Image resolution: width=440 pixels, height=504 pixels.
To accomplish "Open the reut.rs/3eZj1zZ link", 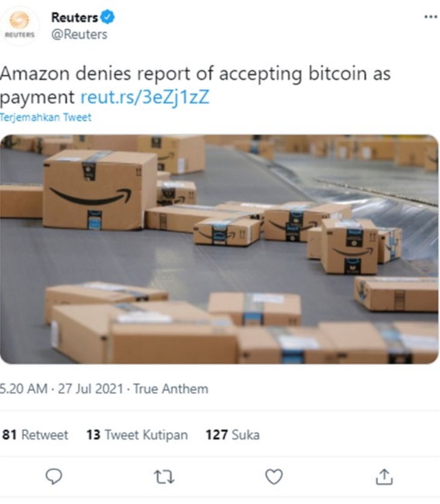I will click(145, 97).
